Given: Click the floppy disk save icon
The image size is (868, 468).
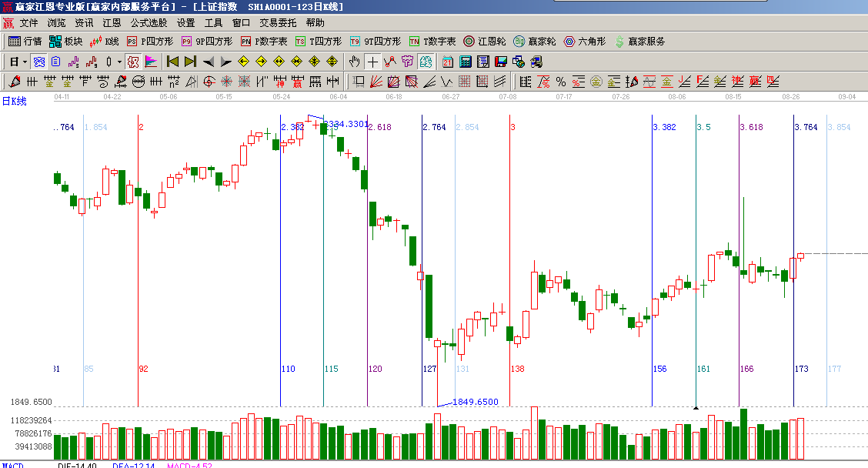Looking at the screenshot, I should [500, 62].
